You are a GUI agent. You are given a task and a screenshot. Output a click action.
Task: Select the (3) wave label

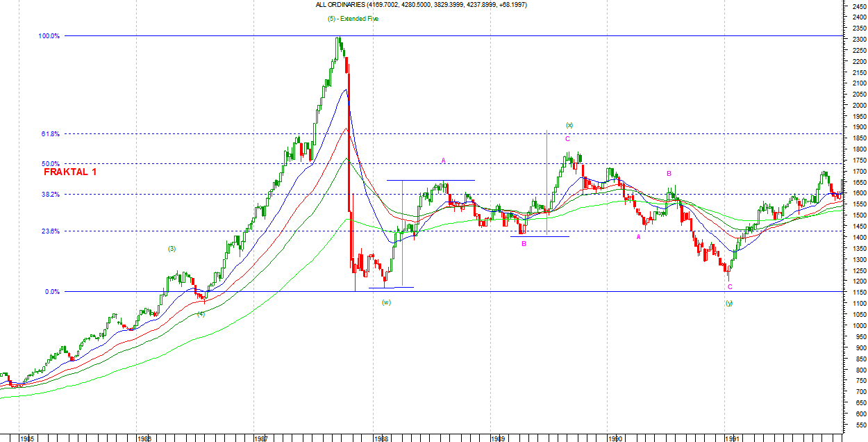[x=172, y=249]
